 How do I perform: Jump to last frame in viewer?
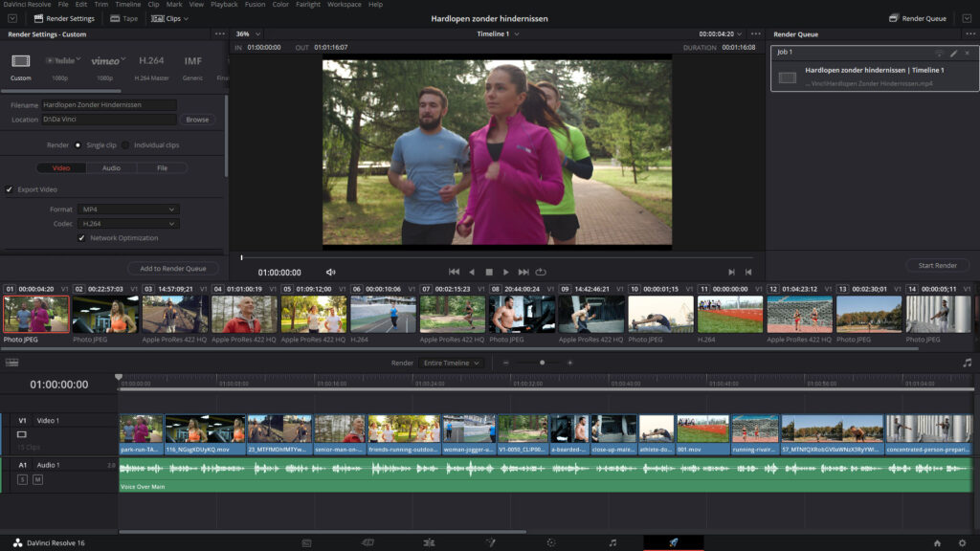523,272
